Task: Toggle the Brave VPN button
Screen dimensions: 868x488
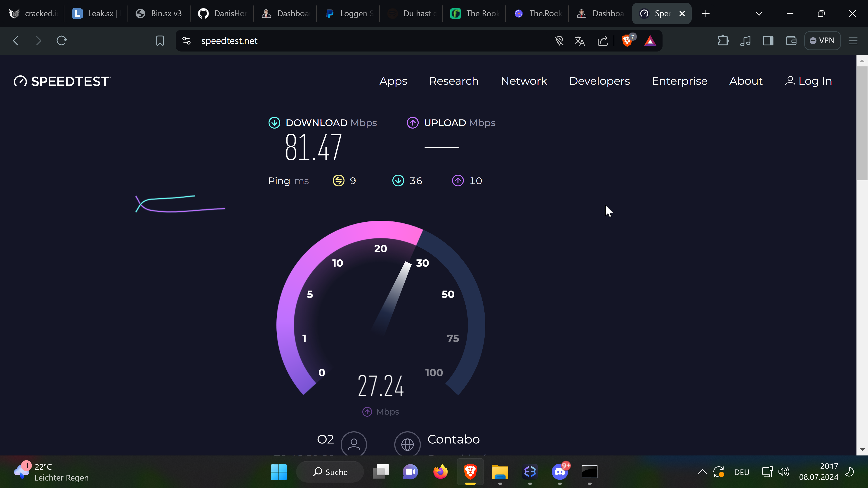Action: point(822,41)
